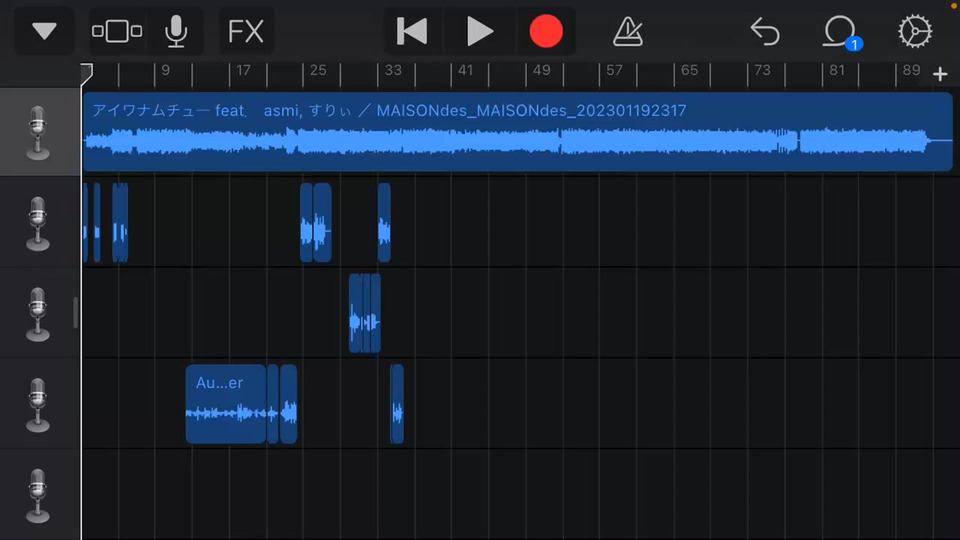Click bar 89 on the ruler
The height and width of the screenshot is (540, 960).
[x=911, y=70]
